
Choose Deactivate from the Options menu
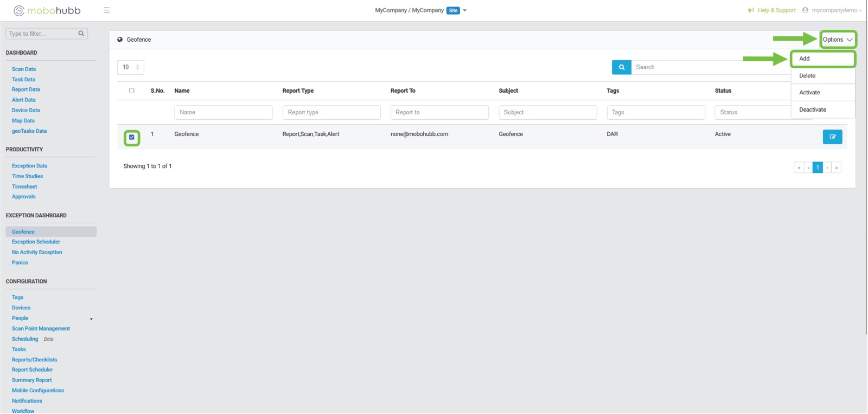813,110
